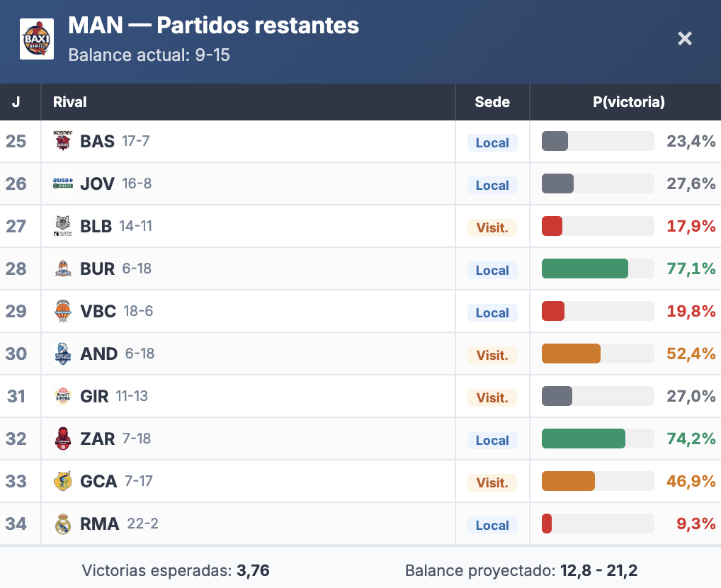The width and height of the screenshot is (721, 588).
Task: Click the Bilbao logo next to BLB
Action: [x=63, y=226]
